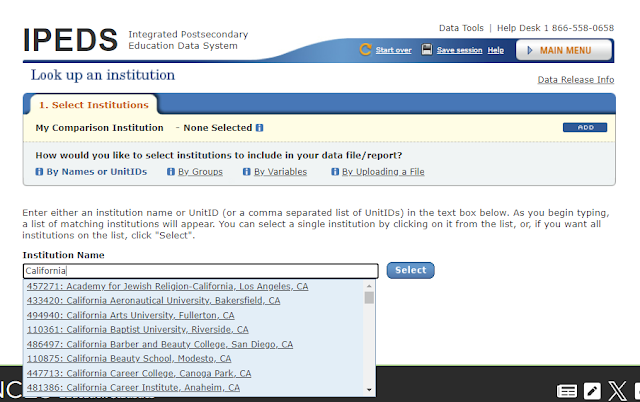Click info icon before By Variables
The width and height of the screenshot is (640, 402).
(245, 172)
